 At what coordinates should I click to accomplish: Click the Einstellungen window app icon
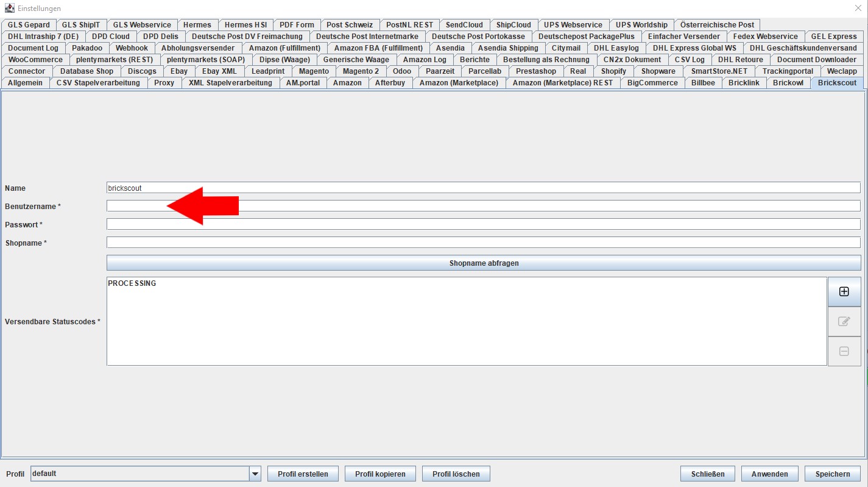click(9, 9)
